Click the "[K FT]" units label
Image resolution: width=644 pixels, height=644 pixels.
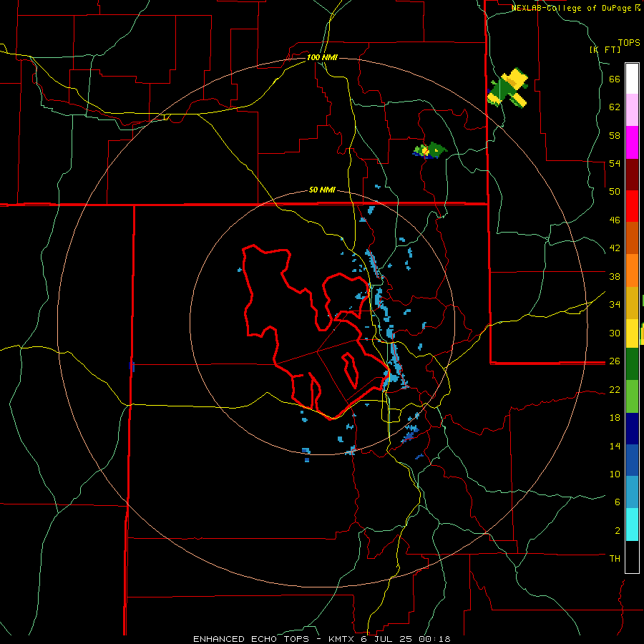(x=605, y=49)
